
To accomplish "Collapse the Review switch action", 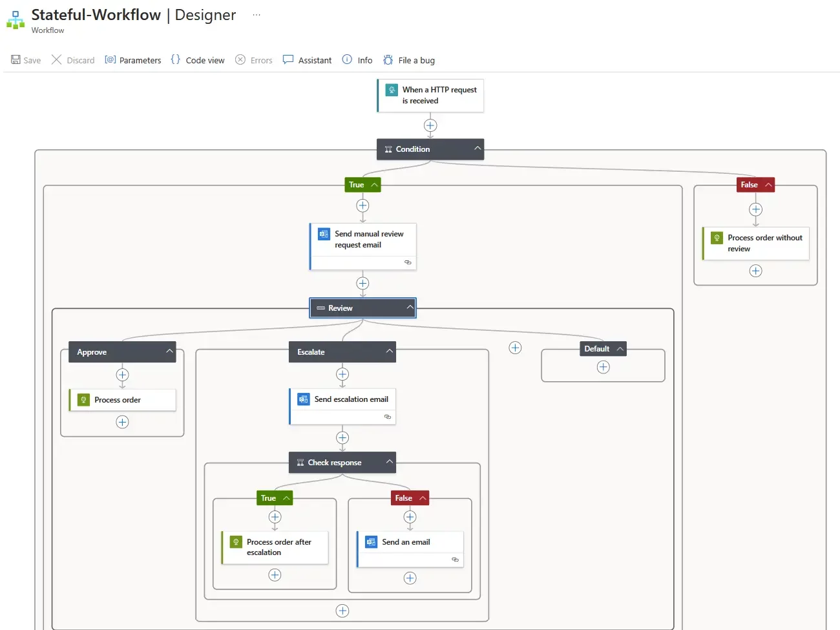I will [x=410, y=308].
